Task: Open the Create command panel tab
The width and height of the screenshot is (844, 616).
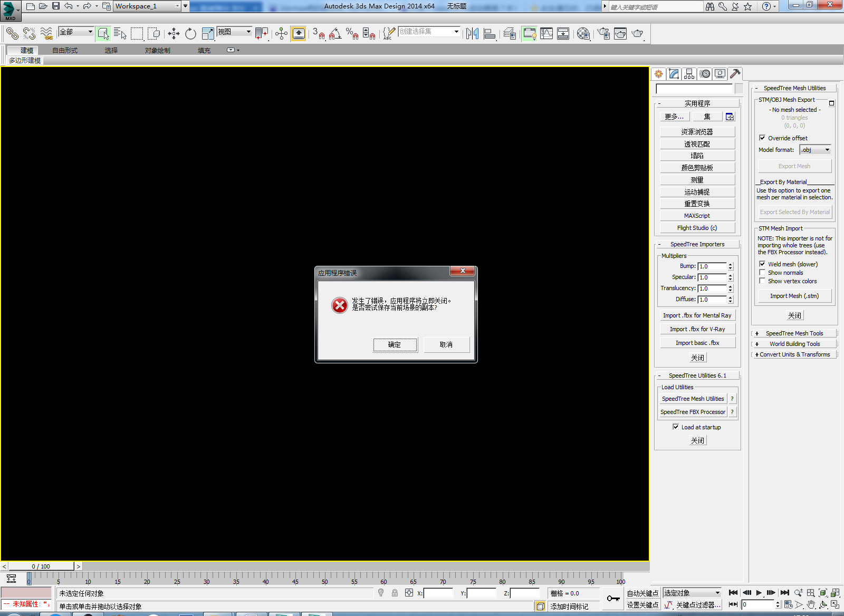Action: [658, 74]
